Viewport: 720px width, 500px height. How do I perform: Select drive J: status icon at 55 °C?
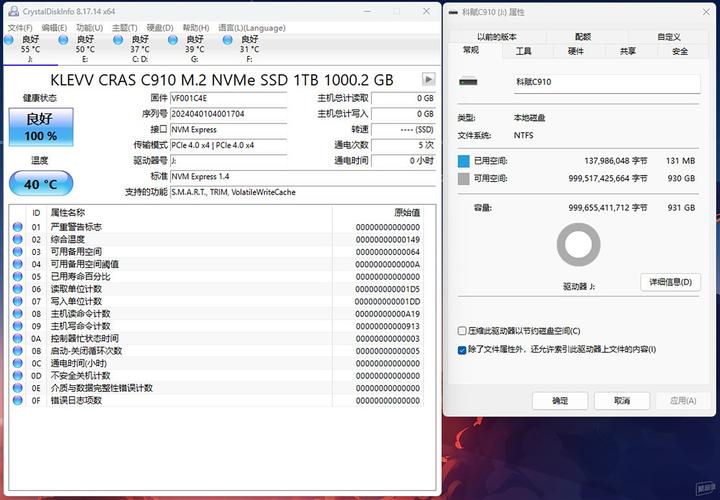(x=9, y=40)
